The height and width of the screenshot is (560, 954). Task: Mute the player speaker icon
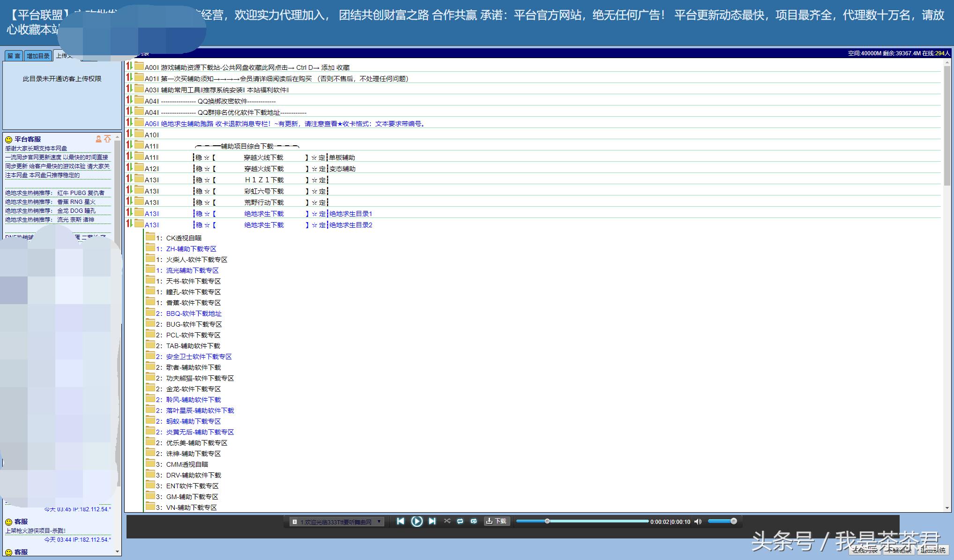point(698,522)
